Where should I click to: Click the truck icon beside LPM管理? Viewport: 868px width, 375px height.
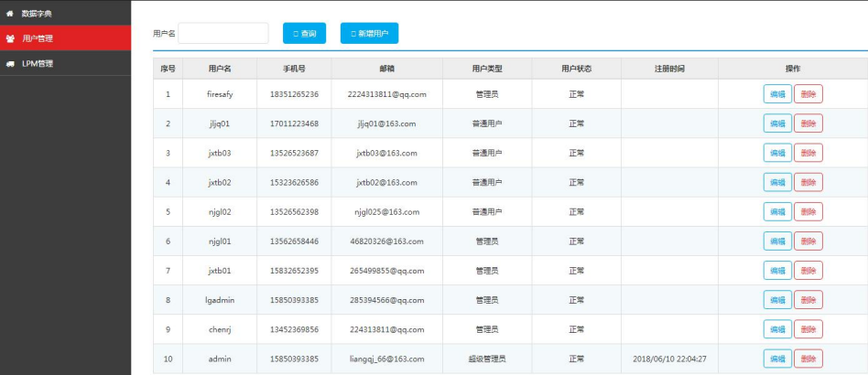[x=10, y=63]
